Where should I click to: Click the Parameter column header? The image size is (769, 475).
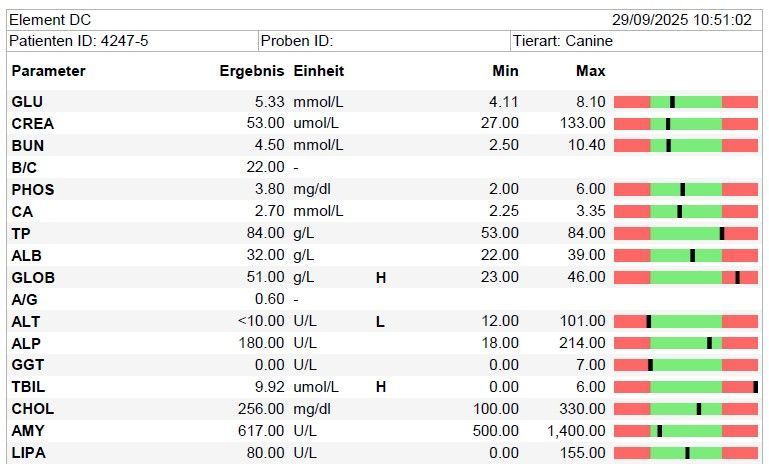pyautogui.click(x=48, y=71)
